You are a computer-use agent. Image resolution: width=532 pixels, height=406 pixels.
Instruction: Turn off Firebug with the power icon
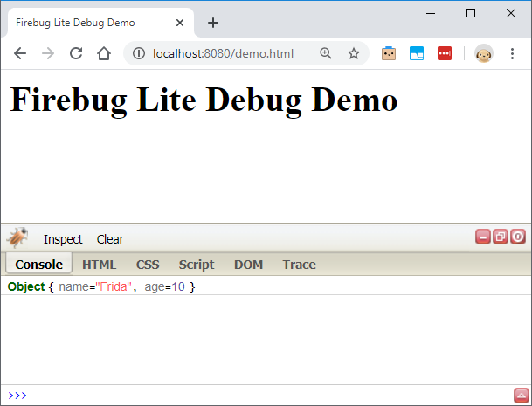pyautogui.click(x=518, y=237)
